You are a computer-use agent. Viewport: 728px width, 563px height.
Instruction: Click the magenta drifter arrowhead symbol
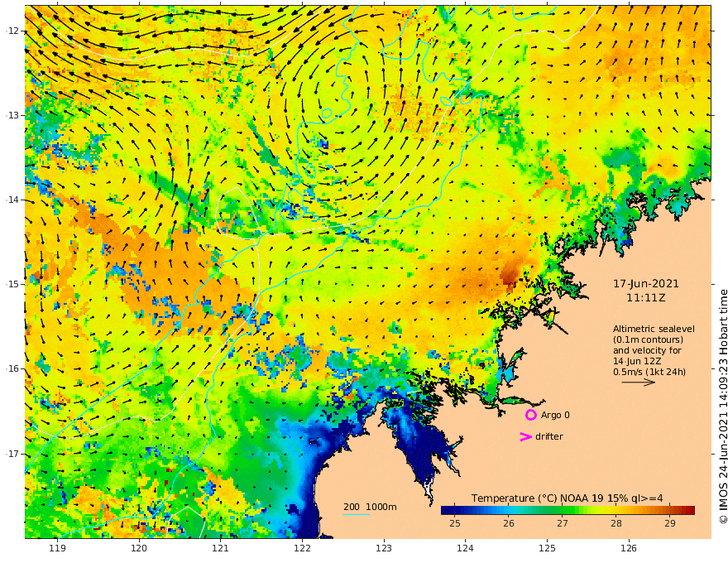(x=525, y=436)
